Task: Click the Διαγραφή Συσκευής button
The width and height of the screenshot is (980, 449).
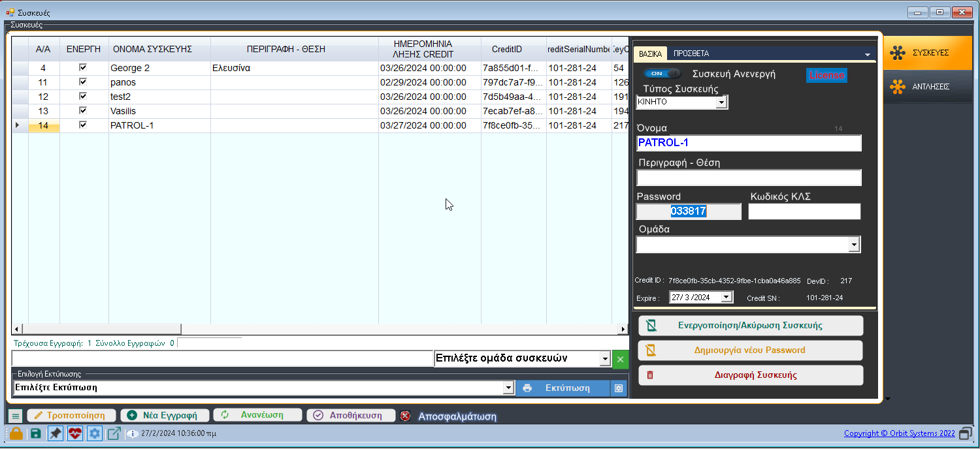Action: pyautogui.click(x=750, y=375)
